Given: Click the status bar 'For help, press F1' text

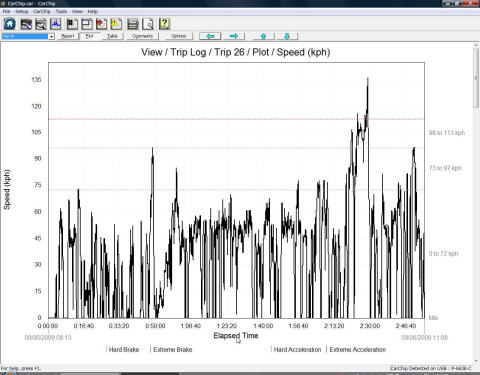Looking at the screenshot, I should pos(20,368).
